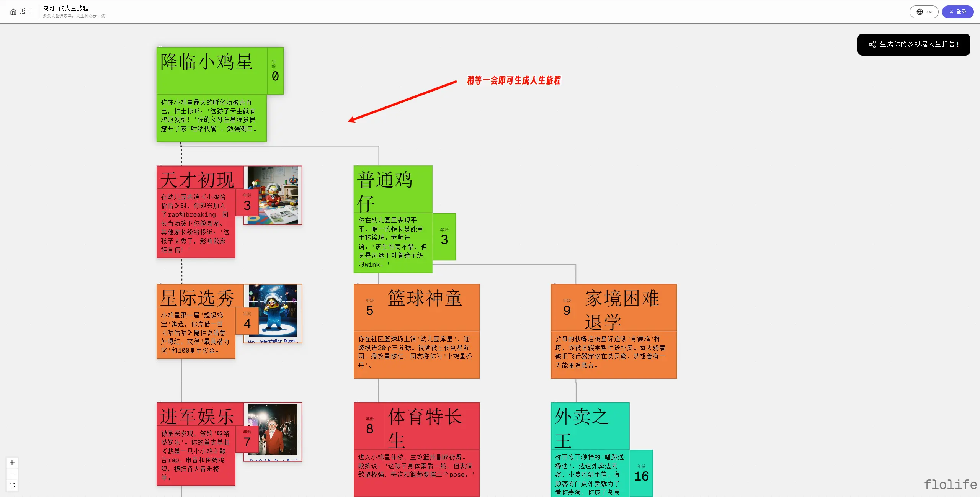Open the 天才初现 kindergarten thumbnail

pos(273,195)
